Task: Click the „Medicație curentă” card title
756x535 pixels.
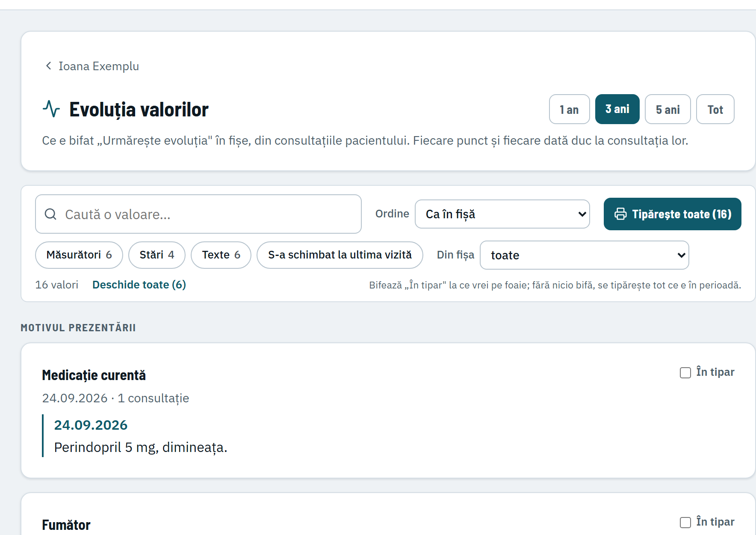Action: [x=94, y=375]
